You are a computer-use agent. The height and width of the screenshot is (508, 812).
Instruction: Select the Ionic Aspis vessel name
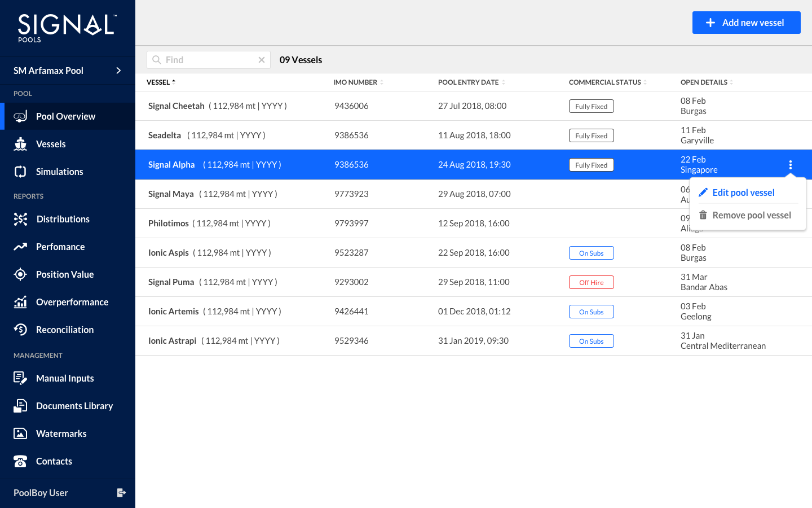[169, 253]
